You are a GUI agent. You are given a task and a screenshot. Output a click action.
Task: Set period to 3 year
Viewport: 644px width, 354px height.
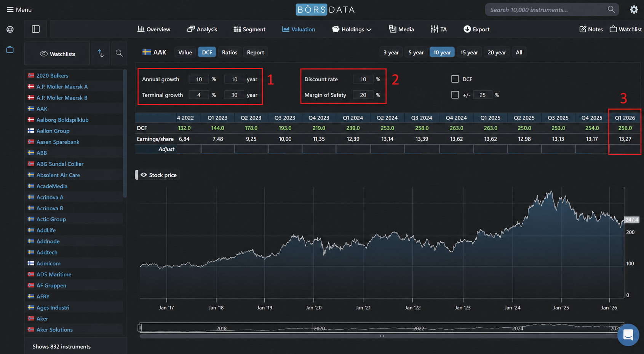pyautogui.click(x=391, y=52)
